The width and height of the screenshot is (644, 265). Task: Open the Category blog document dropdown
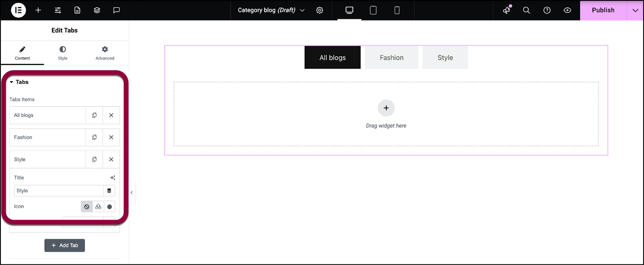271,10
